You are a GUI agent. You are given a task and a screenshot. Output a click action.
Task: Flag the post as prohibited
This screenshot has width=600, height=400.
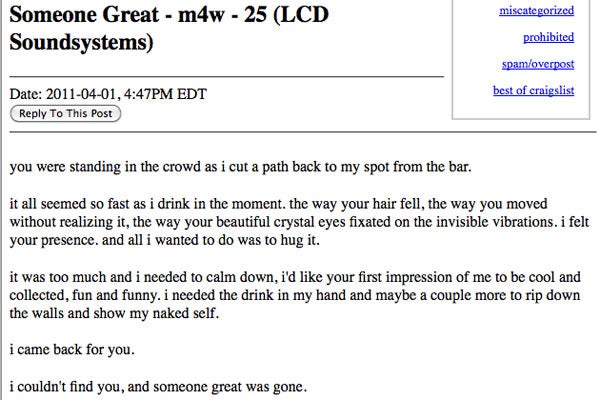click(548, 37)
